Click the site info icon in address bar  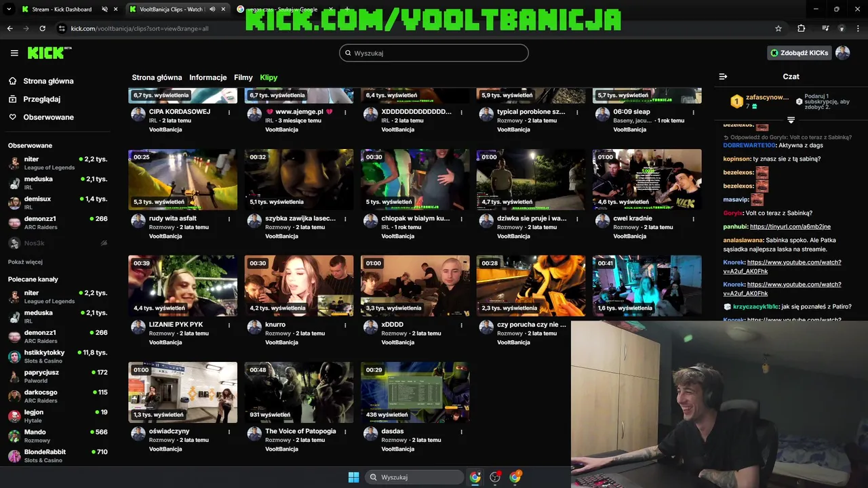62,28
